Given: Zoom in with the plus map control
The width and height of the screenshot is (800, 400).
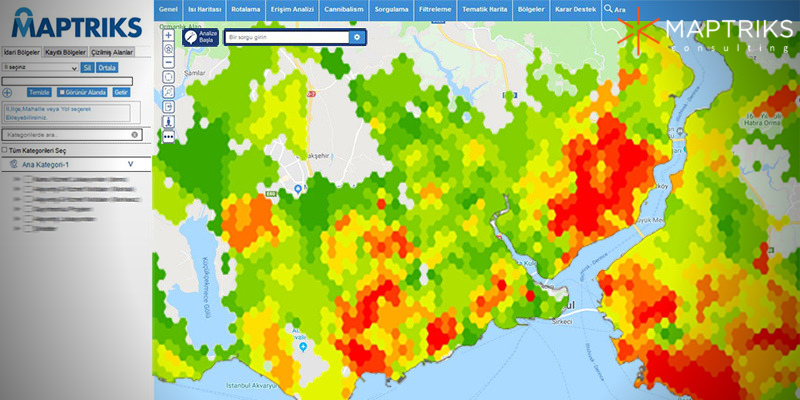Looking at the screenshot, I should point(168,35).
